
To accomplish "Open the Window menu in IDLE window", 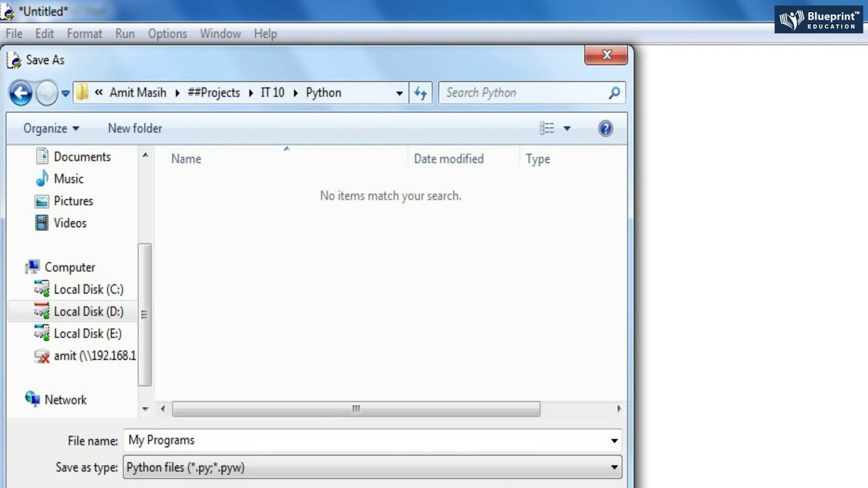I will pos(220,33).
